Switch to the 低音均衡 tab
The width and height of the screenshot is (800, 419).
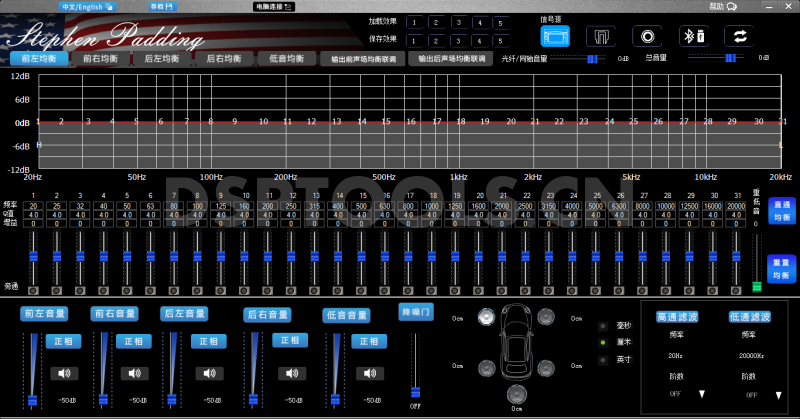(x=288, y=59)
